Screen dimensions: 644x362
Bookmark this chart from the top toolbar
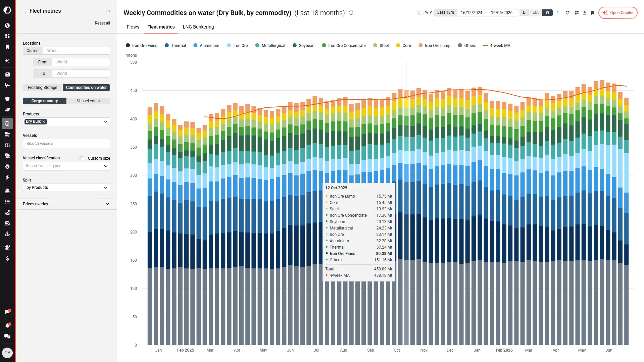coord(593,13)
